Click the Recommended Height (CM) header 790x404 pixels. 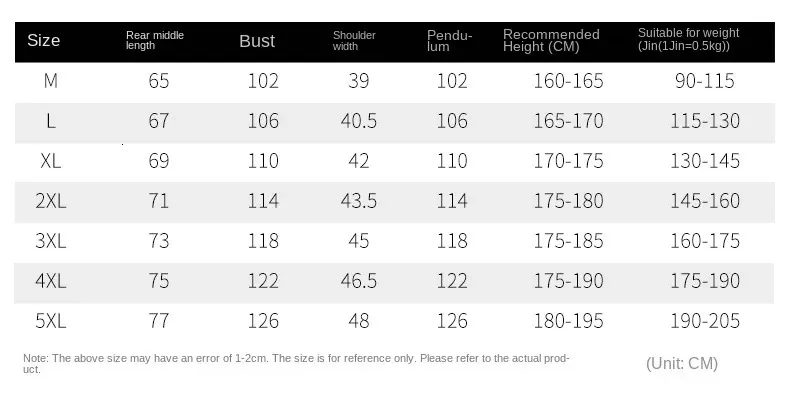click(551, 41)
